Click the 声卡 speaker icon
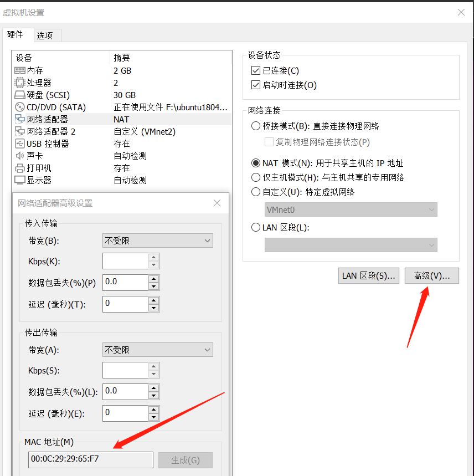The height and width of the screenshot is (476, 474). click(20, 156)
